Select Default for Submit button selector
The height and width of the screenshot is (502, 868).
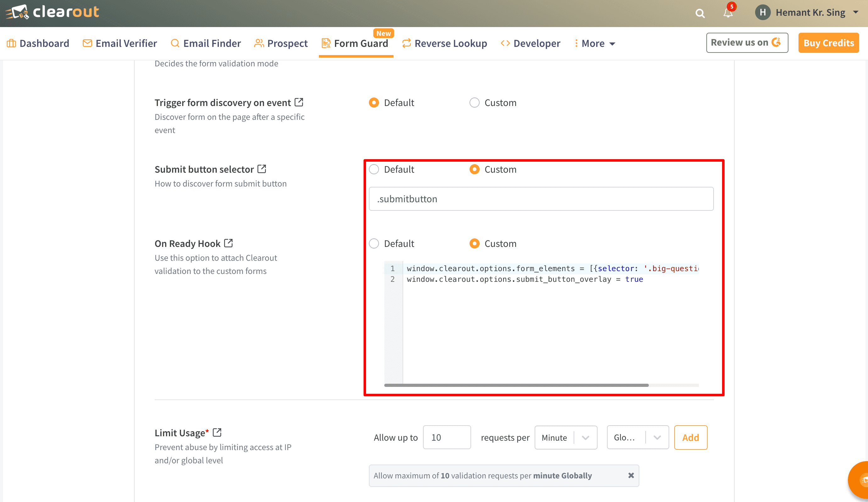pyautogui.click(x=374, y=169)
